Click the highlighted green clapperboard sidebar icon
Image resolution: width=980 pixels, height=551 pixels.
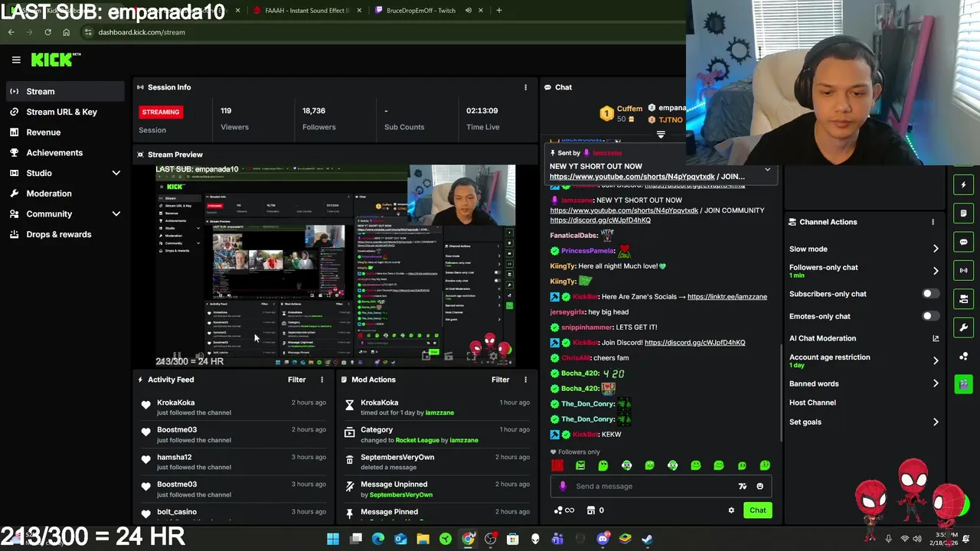(964, 384)
